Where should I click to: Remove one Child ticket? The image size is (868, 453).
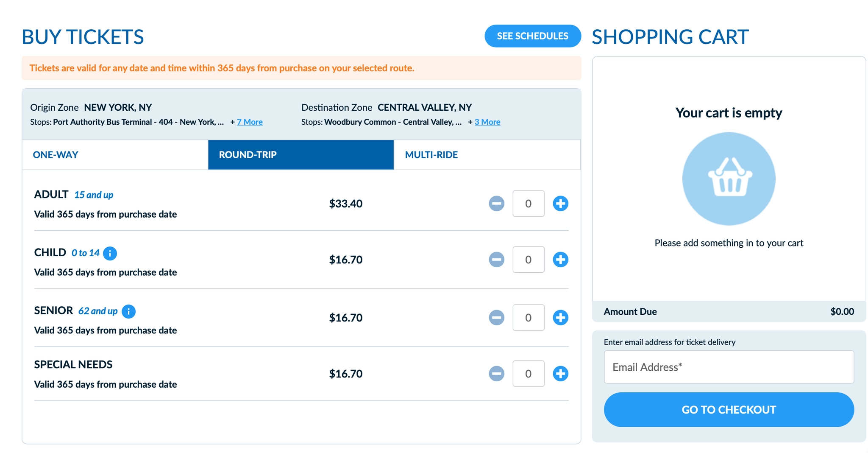click(x=496, y=260)
